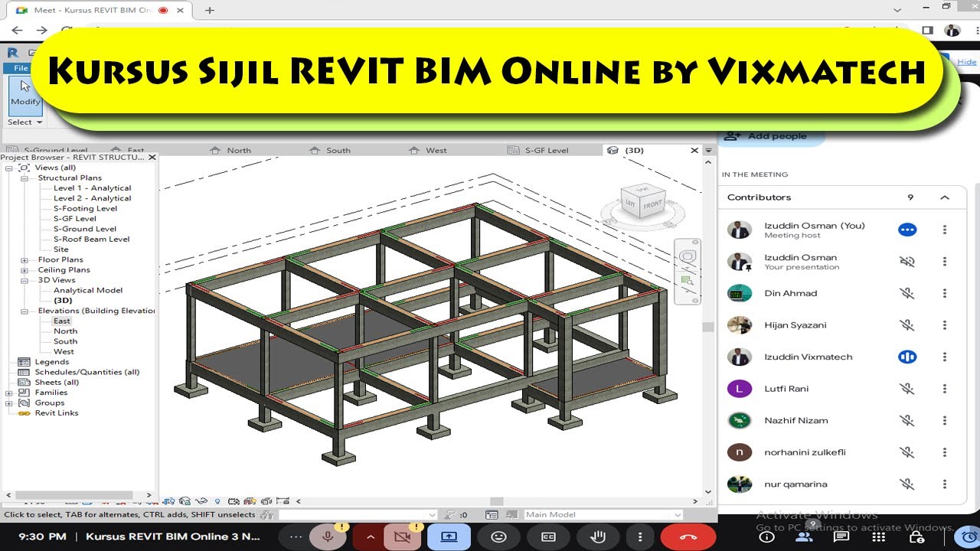
Task: Collapse the Contributors list chevron
Action: tap(945, 197)
